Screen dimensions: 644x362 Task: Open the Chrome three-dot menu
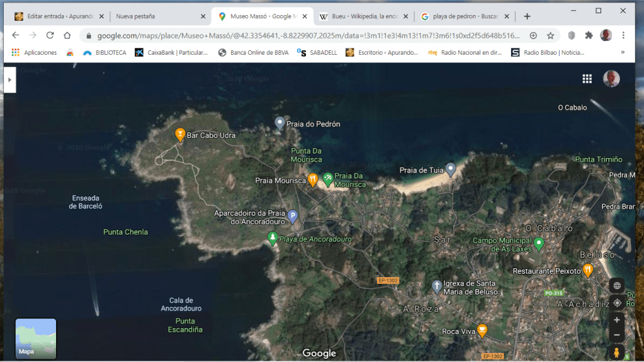point(623,36)
